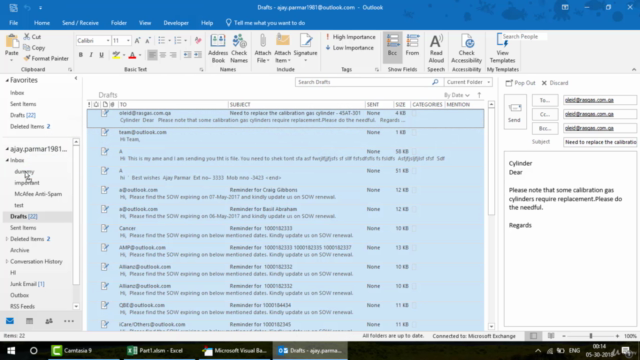Click the text highlight color icon
640x360 pixels.
[x=116, y=55]
